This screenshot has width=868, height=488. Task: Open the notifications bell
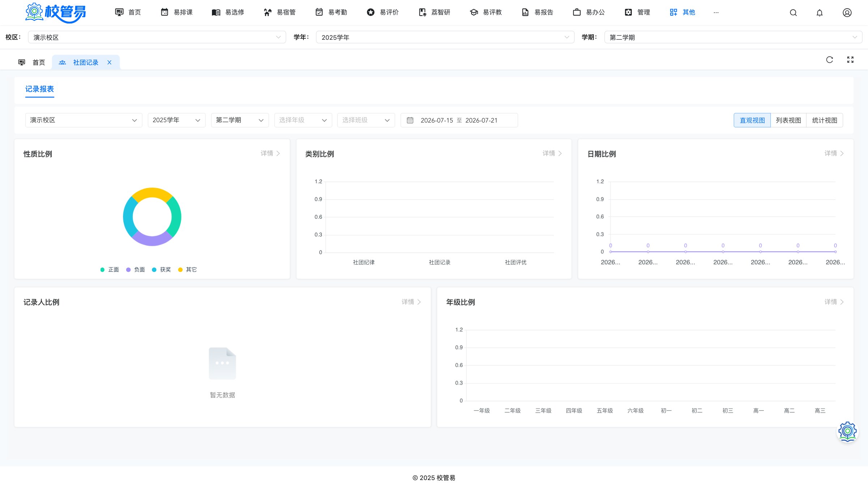point(820,13)
